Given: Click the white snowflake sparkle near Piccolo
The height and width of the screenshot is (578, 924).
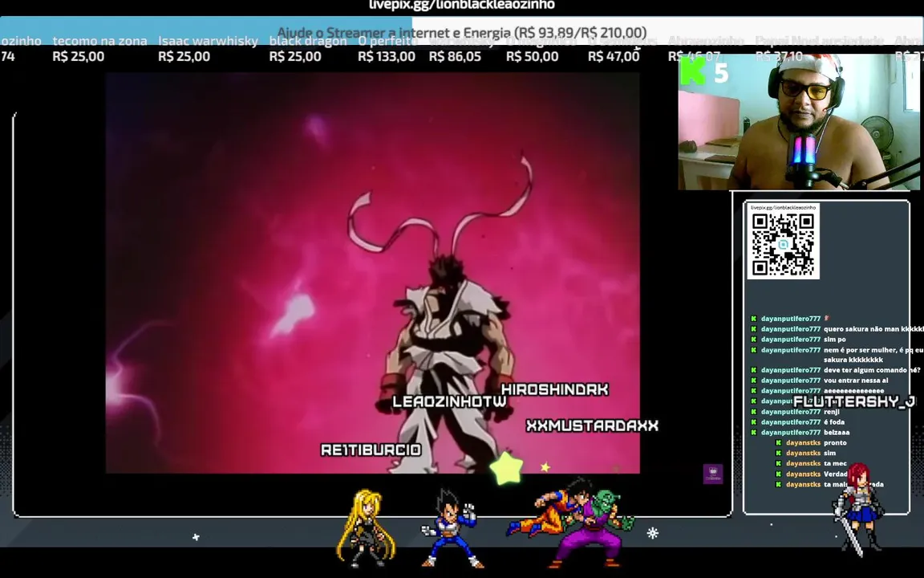Looking at the screenshot, I should tap(652, 533).
